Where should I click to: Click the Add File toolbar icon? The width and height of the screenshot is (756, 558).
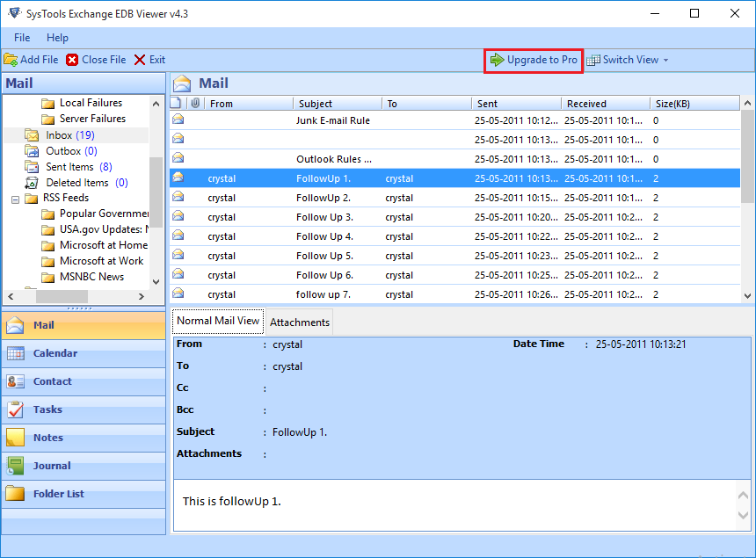coord(11,60)
